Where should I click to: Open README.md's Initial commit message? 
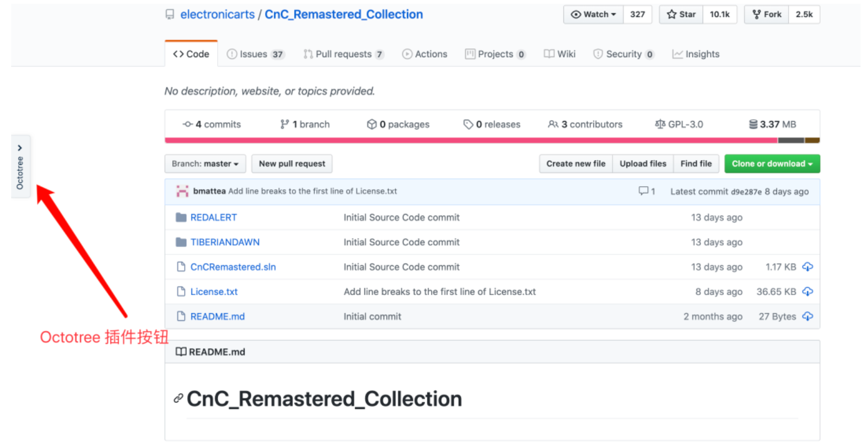tap(372, 316)
